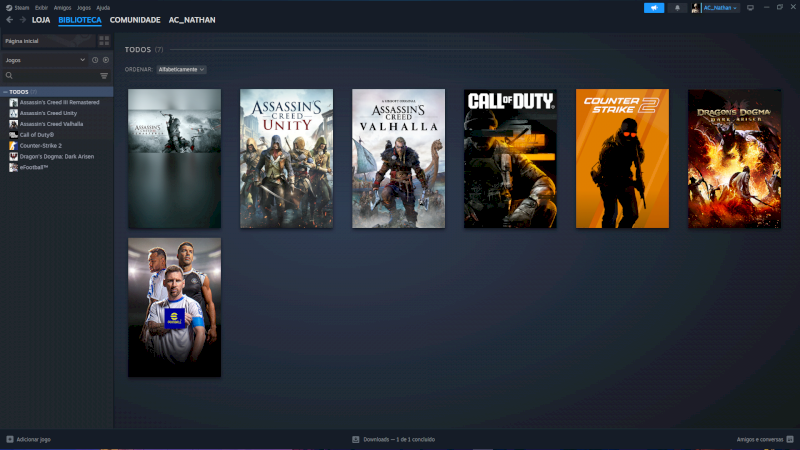800x450 pixels.
Task: Open the Amigos menu
Action: (x=62, y=8)
